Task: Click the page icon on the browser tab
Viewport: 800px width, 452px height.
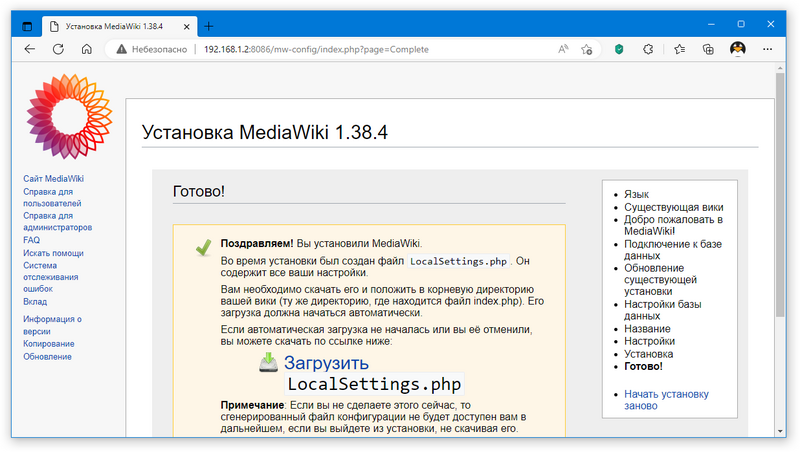Action: pos(54,27)
